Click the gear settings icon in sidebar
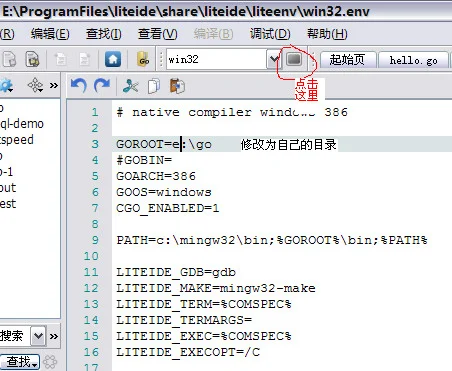This screenshot has width=452, height=371. pos(7,86)
